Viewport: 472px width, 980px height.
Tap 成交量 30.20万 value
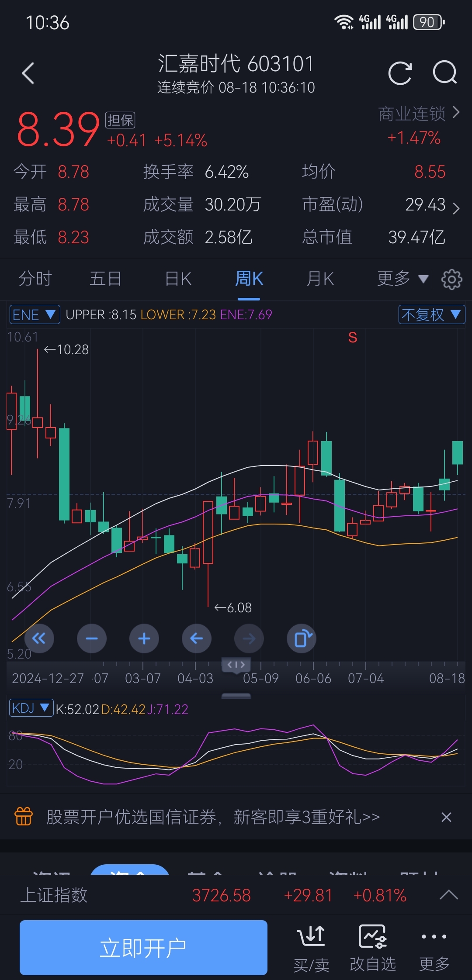click(x=233, y=204)
